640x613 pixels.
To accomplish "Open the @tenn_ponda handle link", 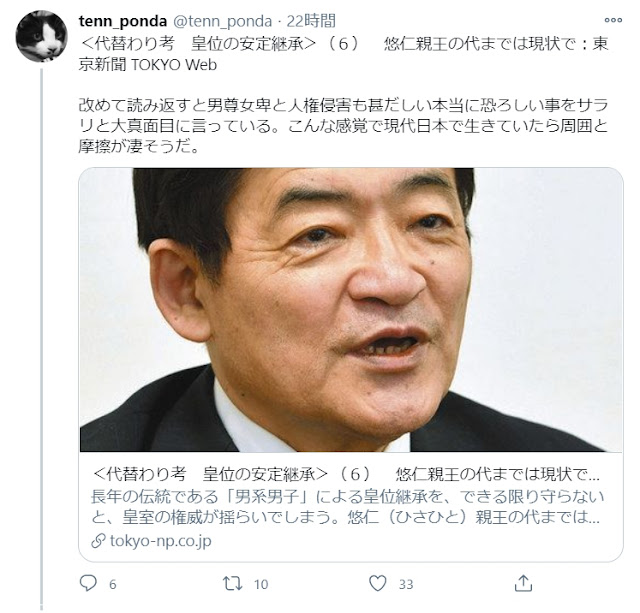I will (x=222, y=21).
